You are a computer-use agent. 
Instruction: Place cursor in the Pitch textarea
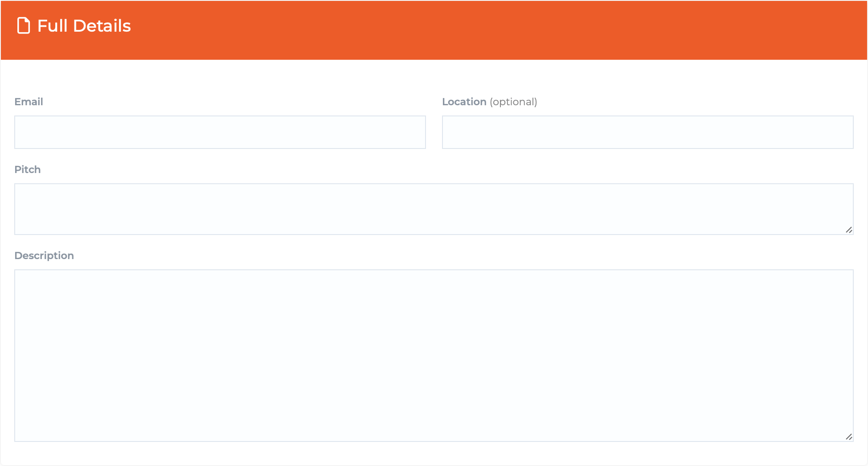434,209
